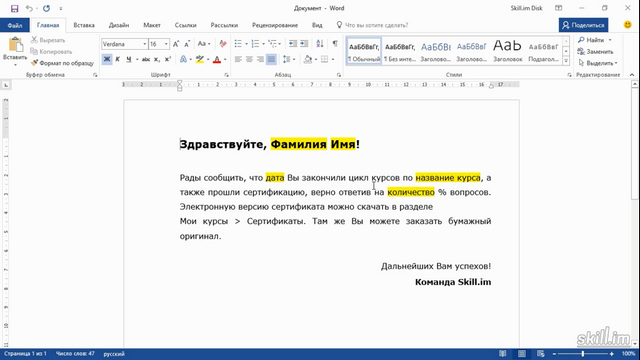This screenshot has height=360, width=640.
Task: Increase paragraph indent
Action: click(304, 44)
